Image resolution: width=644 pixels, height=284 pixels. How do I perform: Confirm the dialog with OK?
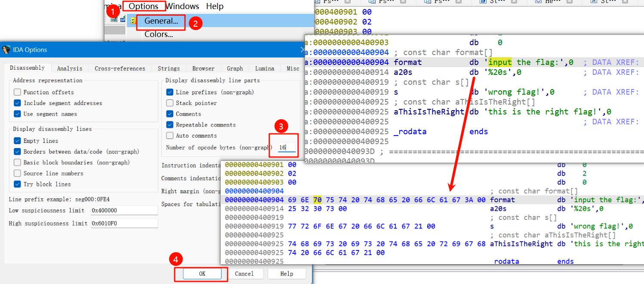tap(202, 274)
